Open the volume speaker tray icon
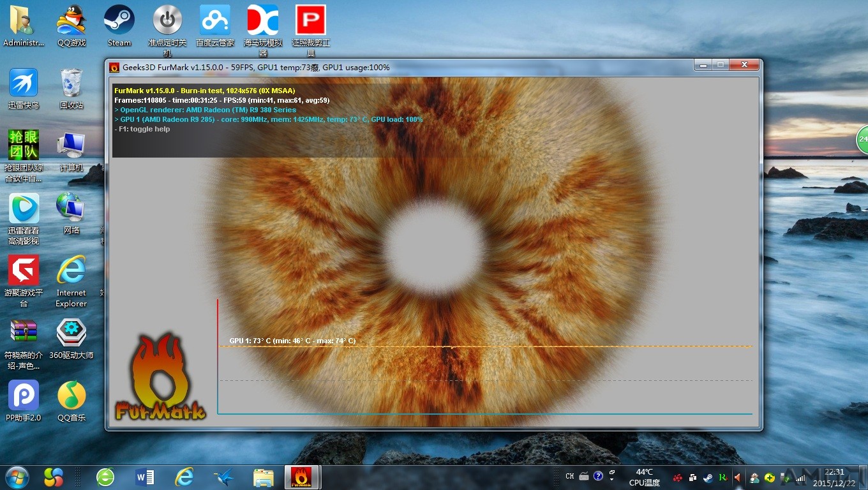868x490 pixels. point(738,477)
